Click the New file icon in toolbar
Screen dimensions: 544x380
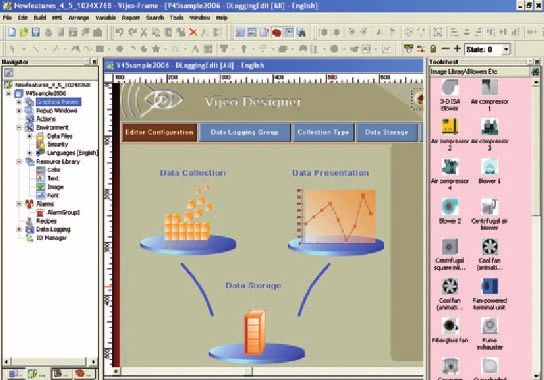pyautogui.click(x=12, y=32)
